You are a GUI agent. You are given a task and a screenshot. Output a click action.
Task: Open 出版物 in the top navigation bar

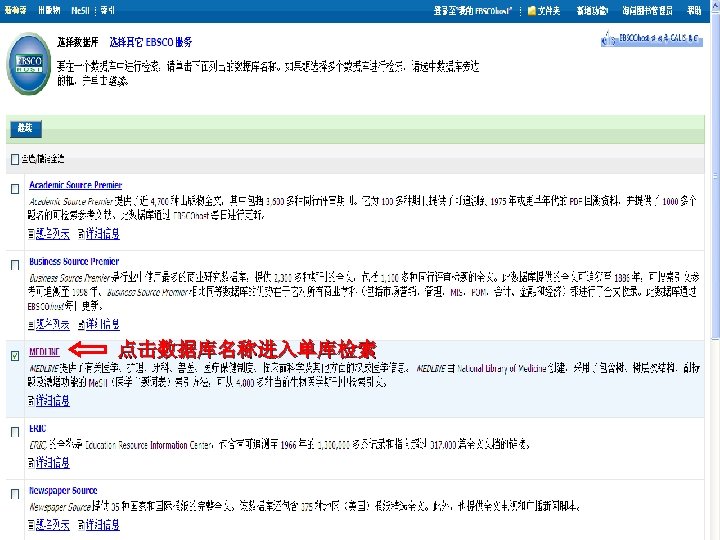tap(49, 10)
